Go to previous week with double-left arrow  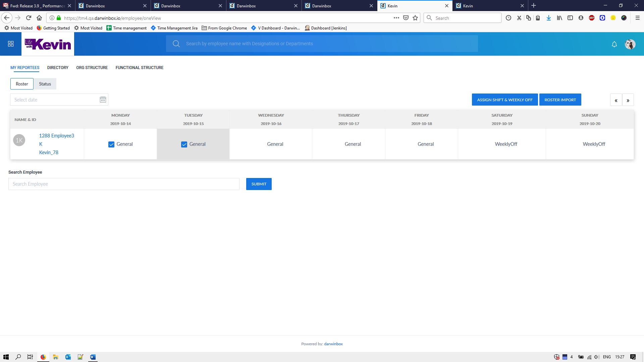616,100
